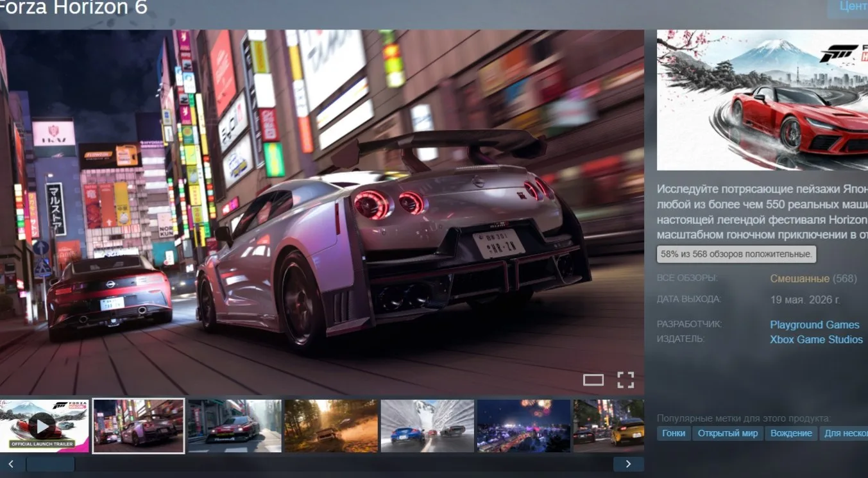Click the 'Forza Horizon 6' page title

point(74,7)
